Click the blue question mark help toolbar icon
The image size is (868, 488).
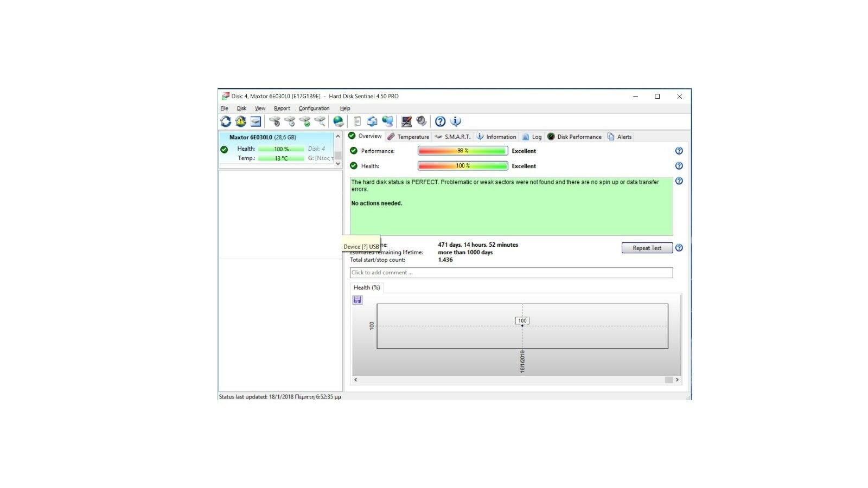(441, 121)
